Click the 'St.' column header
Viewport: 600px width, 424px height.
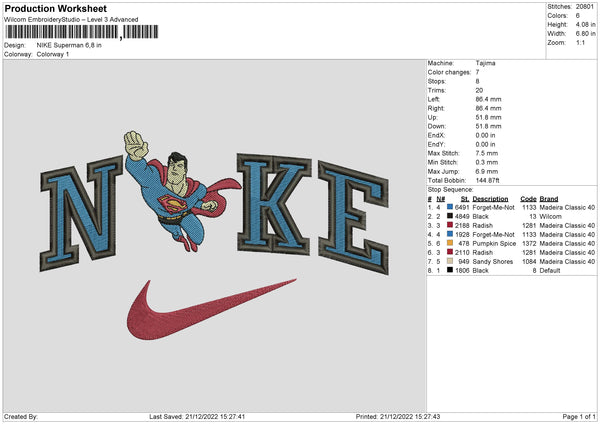click(465, 199)
